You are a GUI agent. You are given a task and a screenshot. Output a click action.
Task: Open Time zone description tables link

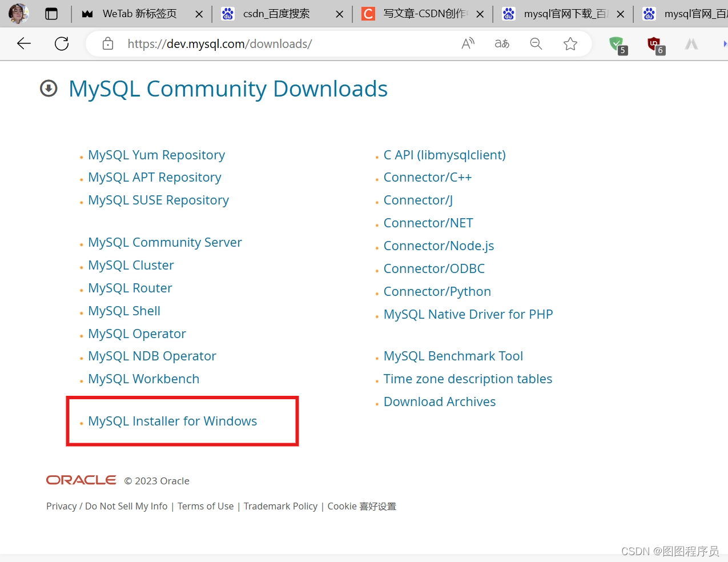pos(468,379)
